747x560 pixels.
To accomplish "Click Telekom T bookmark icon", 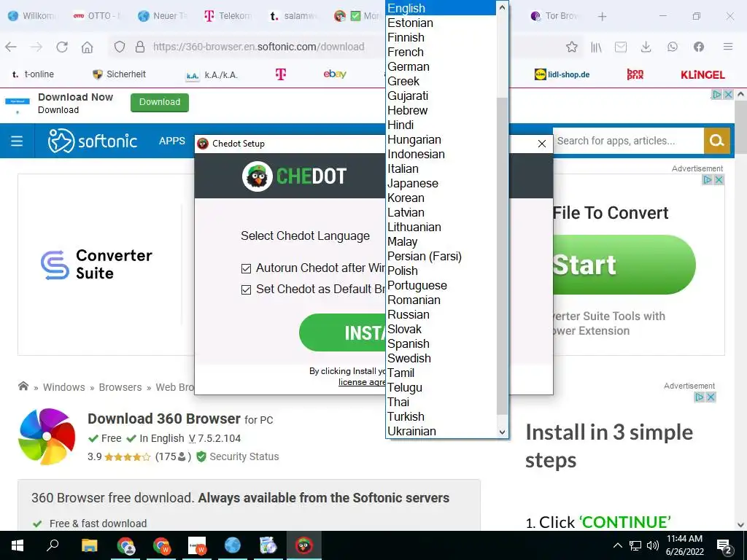I will 281,74.
